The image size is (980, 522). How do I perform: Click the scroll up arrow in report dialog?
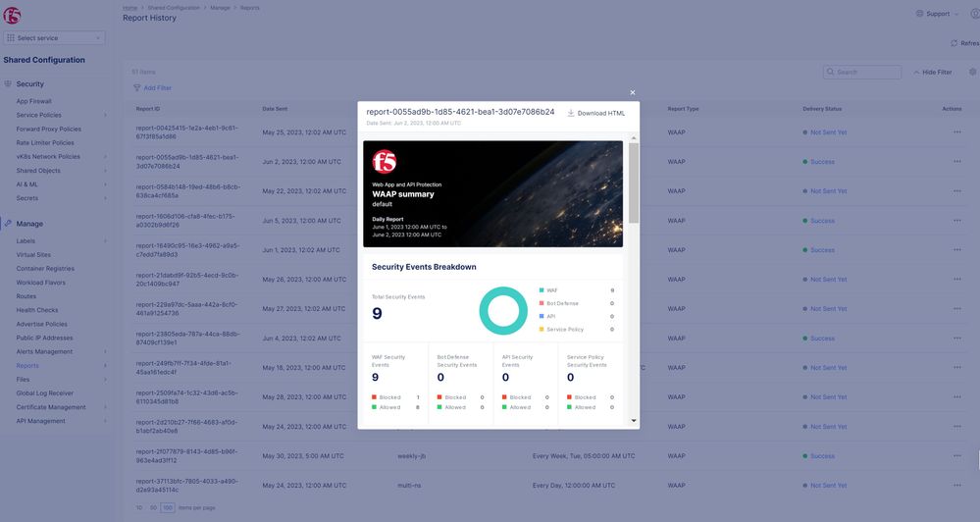click(634, 138)
